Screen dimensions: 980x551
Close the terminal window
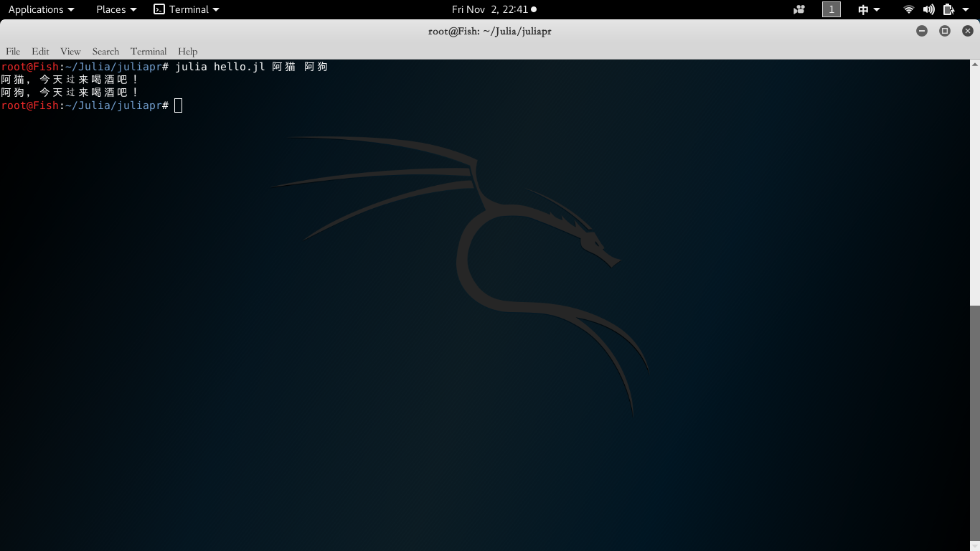click(x=968, y=31)
